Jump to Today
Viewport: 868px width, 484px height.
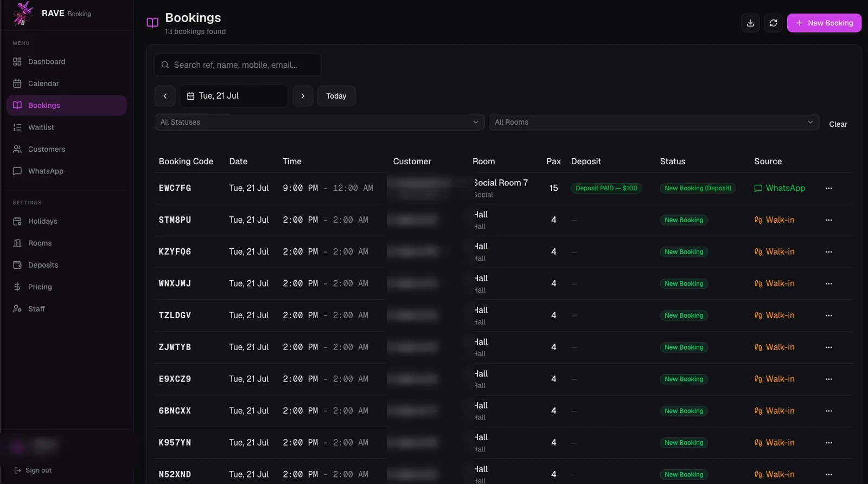tap(336, 96)
